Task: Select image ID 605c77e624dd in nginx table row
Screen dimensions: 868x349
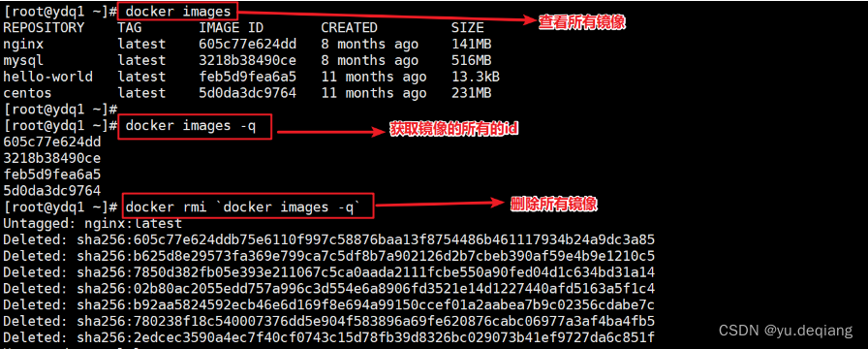Action: point(247,44)
